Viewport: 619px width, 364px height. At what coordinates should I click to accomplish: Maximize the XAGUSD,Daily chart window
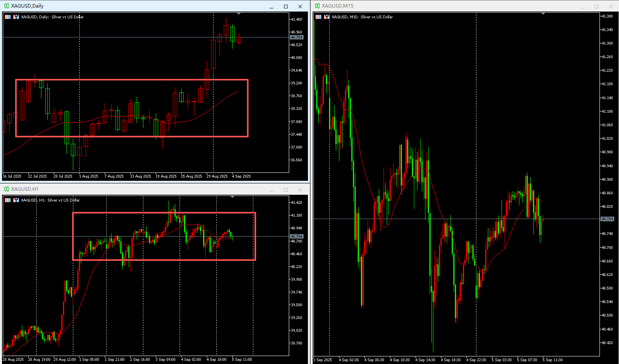[286, 6]
